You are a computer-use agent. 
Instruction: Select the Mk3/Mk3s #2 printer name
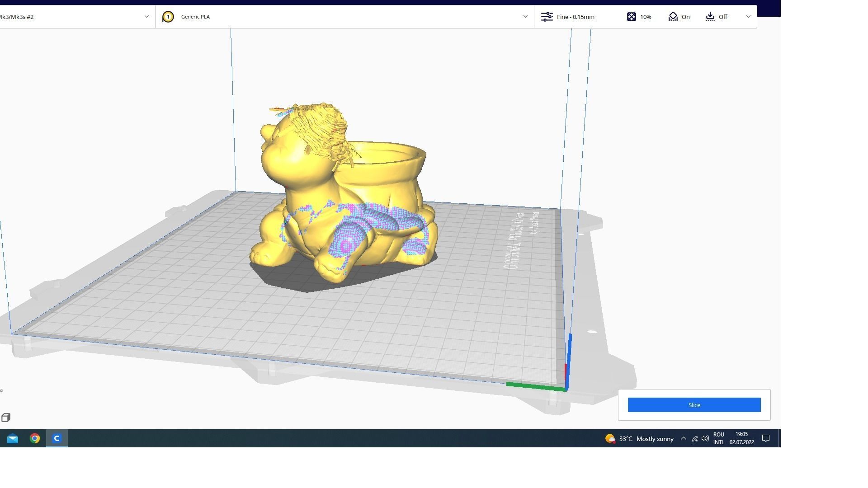coord(17,17)
